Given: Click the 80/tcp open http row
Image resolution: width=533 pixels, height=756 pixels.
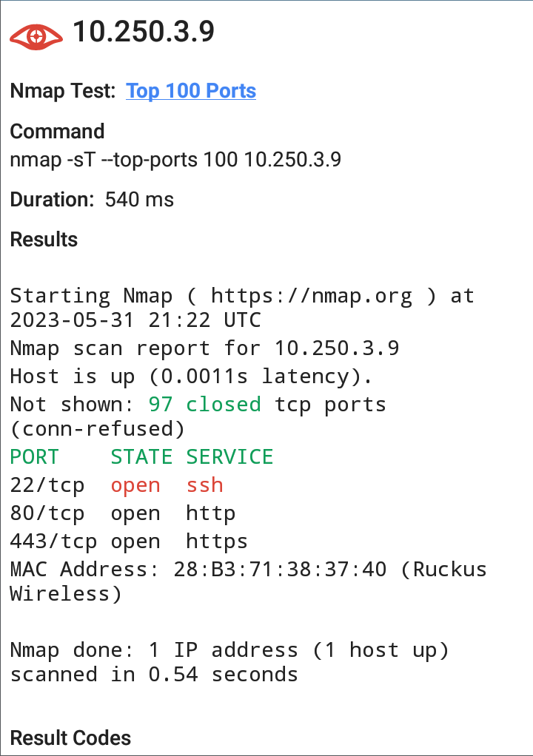Looking at the screenshot, I should click(x=123, y=513).
